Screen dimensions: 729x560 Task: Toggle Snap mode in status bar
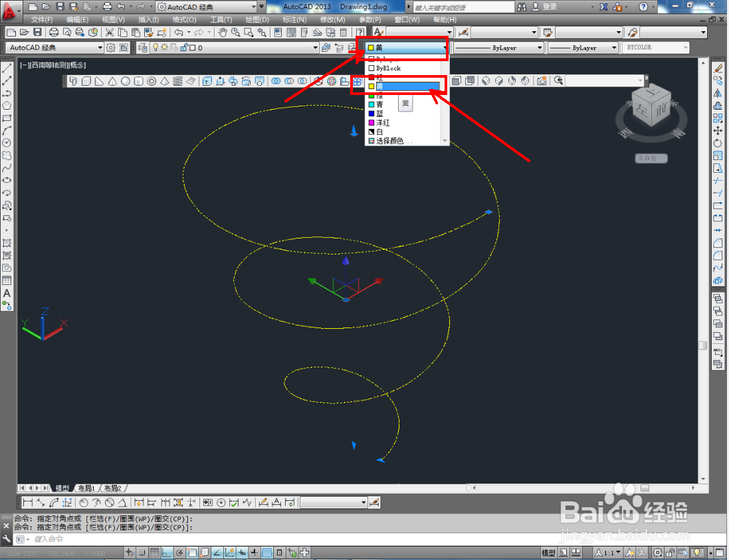pyautogui.click(x=142, y=553)
